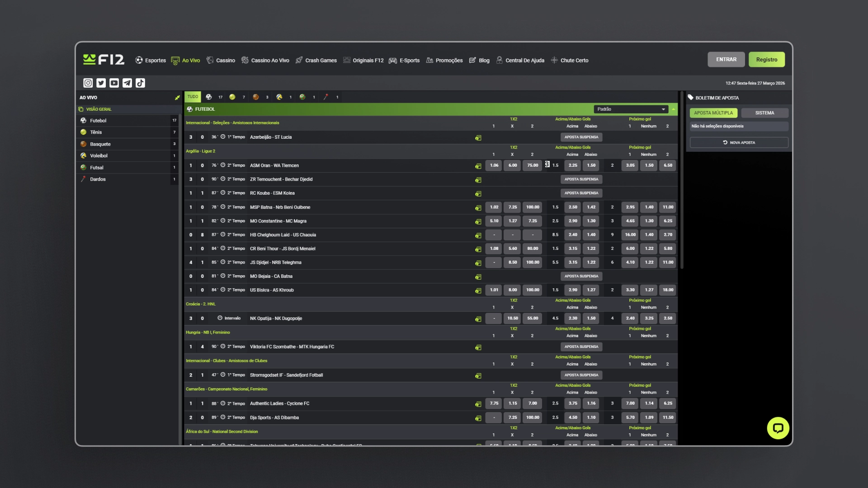868x488 pixels.
Task: Select Aposta Múltipla bet mode
Action: click(x=713, y=113)
